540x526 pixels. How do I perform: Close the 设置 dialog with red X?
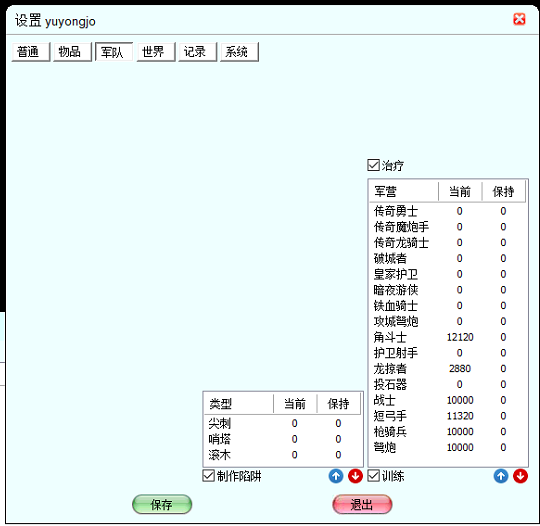[x=519, y=19]
